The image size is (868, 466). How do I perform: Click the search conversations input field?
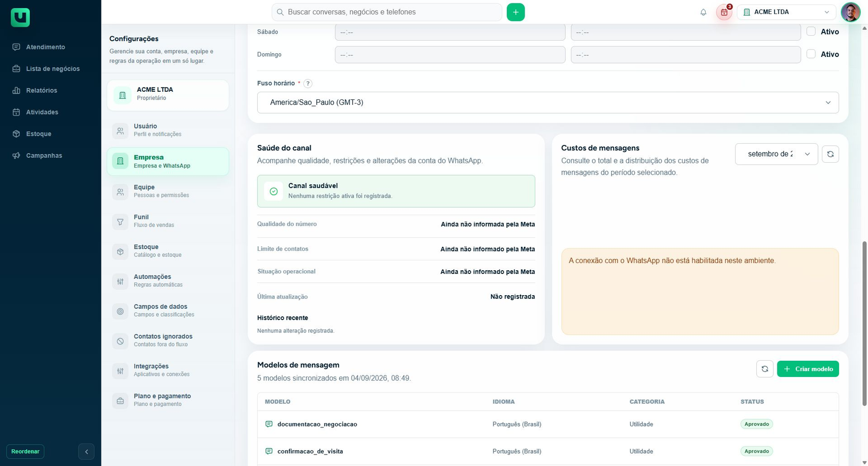tap(386, 12)
